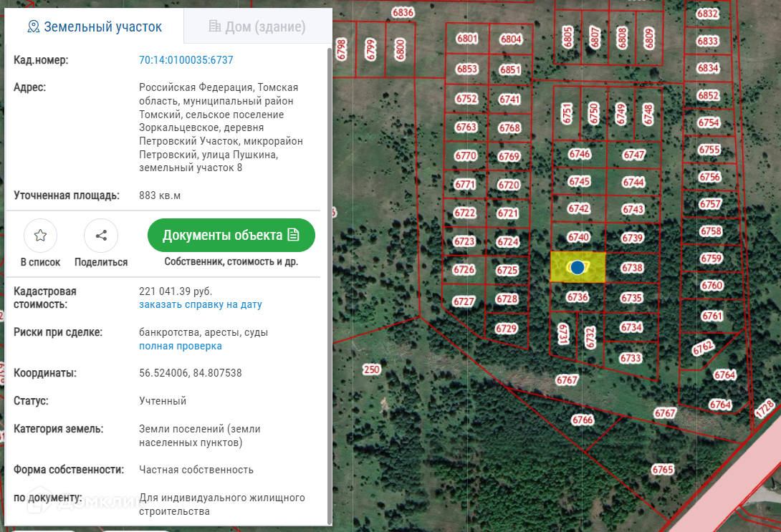
Task: Click parcel label 6734
Action: (631, 327)
